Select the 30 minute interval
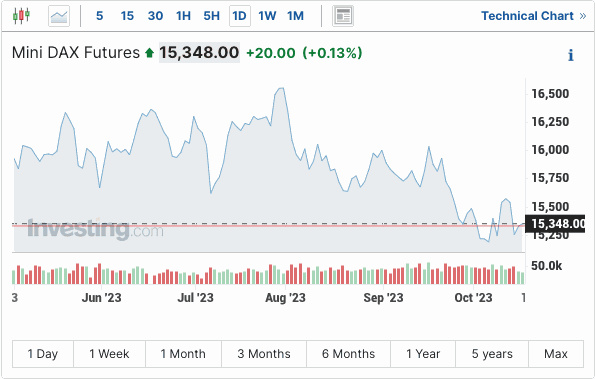Image resolution: width=595 pixels, height=379 pixels. coord(155,16)
